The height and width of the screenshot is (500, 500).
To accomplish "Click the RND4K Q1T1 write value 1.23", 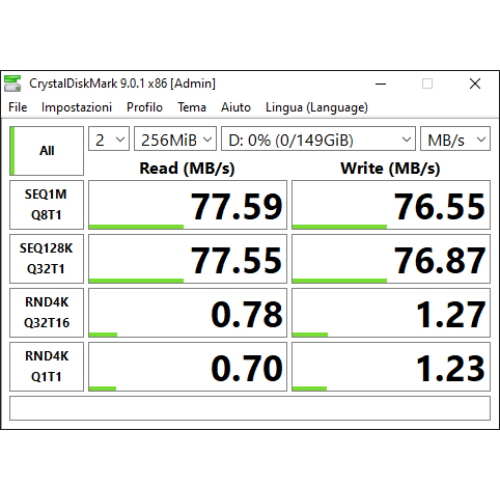I will tap(391, 366).
